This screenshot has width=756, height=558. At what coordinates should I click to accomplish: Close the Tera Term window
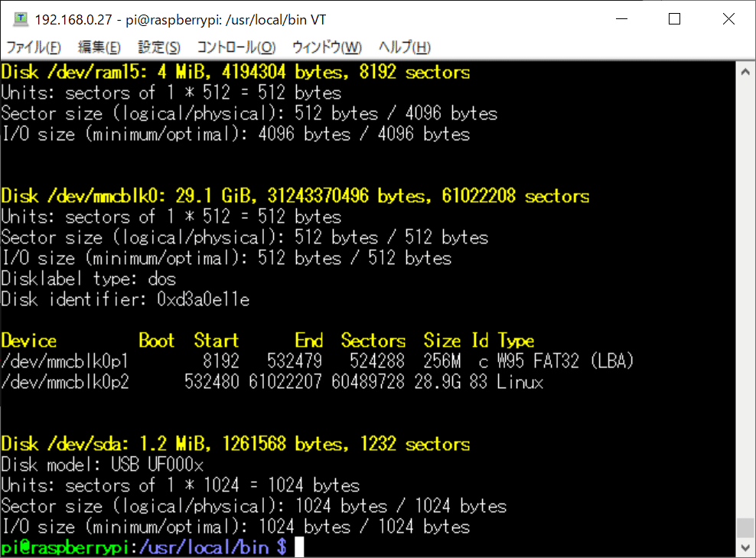tap(728, 19)
